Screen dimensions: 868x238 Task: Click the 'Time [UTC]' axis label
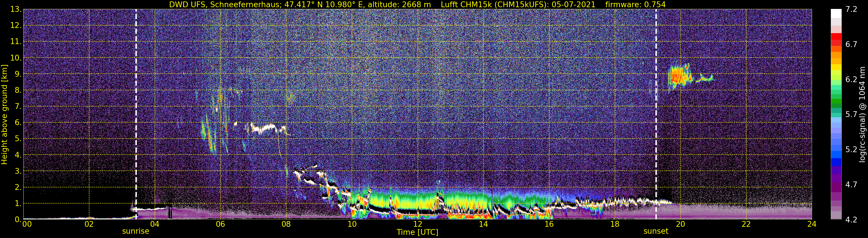coord(417,232)
